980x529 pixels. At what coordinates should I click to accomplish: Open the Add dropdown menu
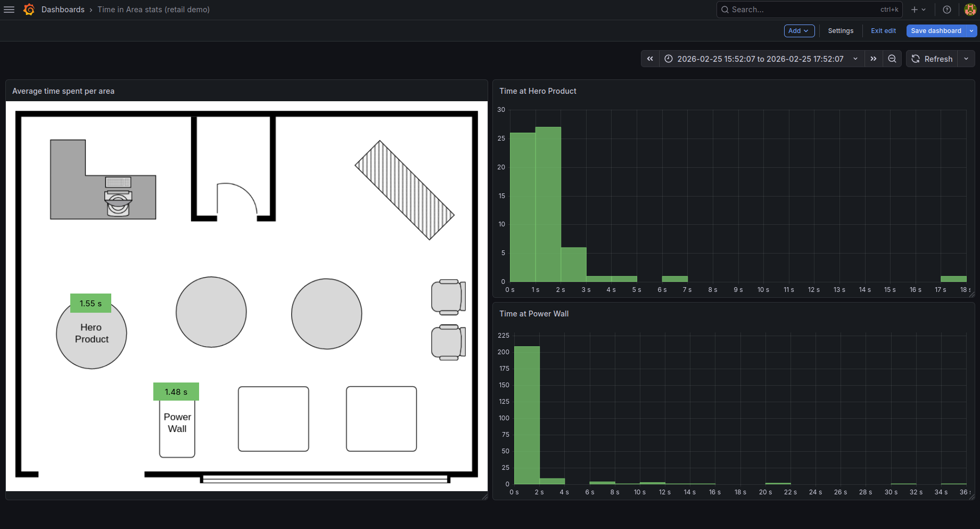coord(799,31)
